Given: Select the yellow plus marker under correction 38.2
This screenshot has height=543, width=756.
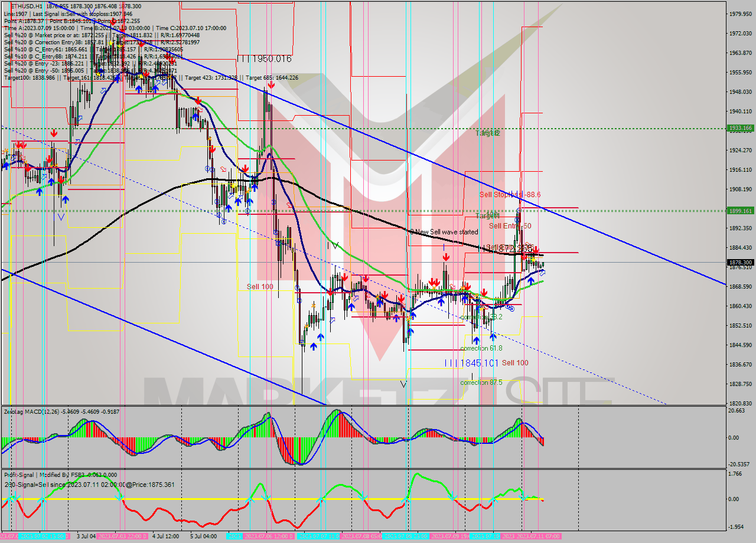Looking at the screenshot, I should 481,309.
